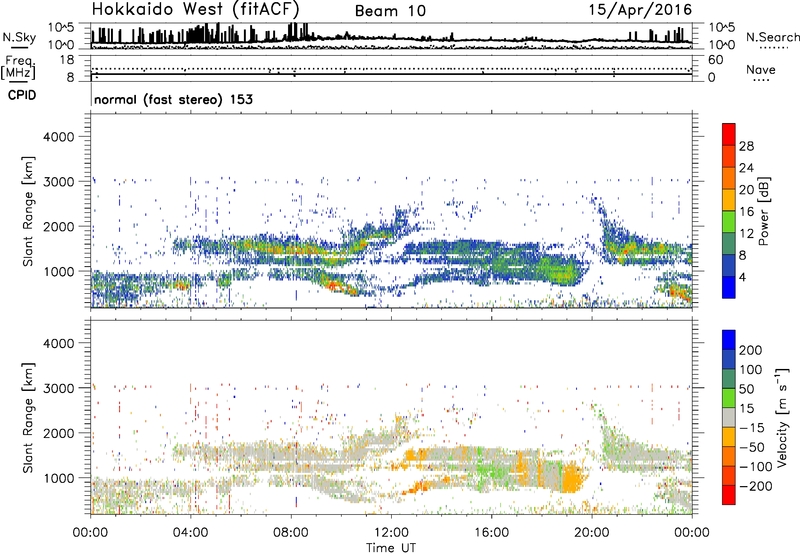Click the 'Nave' legend label
The width and height of the screenshot is (800, 554).
pyautogui.click(x=760, y=70)
